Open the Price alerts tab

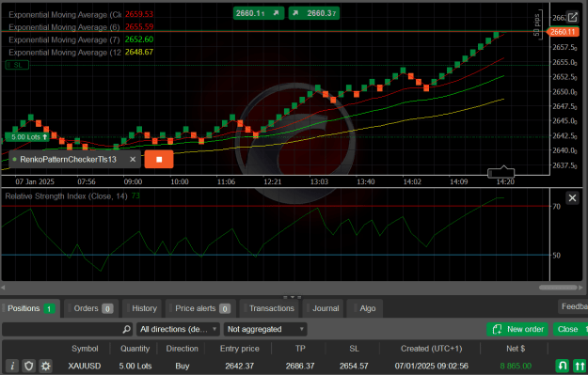pos(200,308)
